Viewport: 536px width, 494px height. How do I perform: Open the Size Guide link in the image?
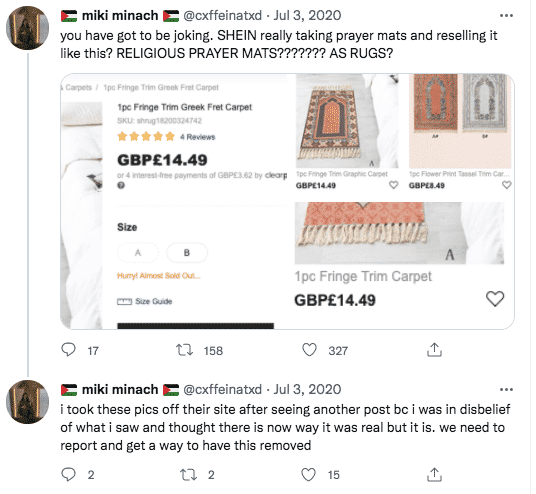tap(145, 301)
